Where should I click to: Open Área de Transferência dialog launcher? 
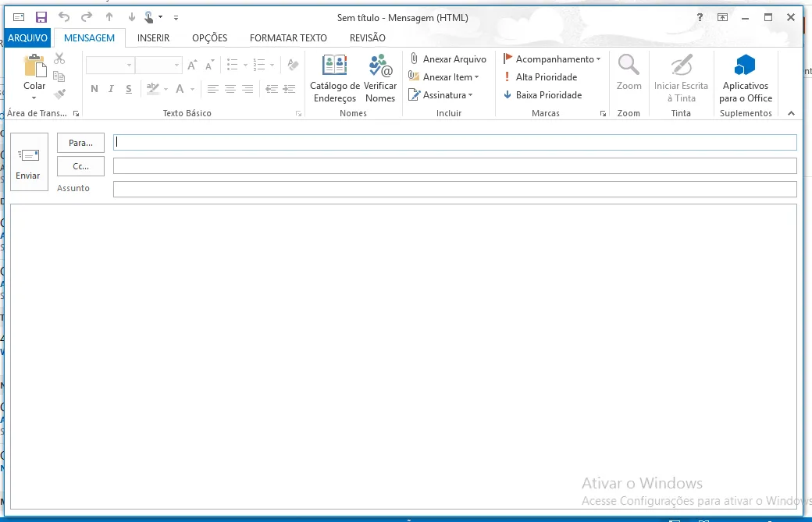pos(77,113)
